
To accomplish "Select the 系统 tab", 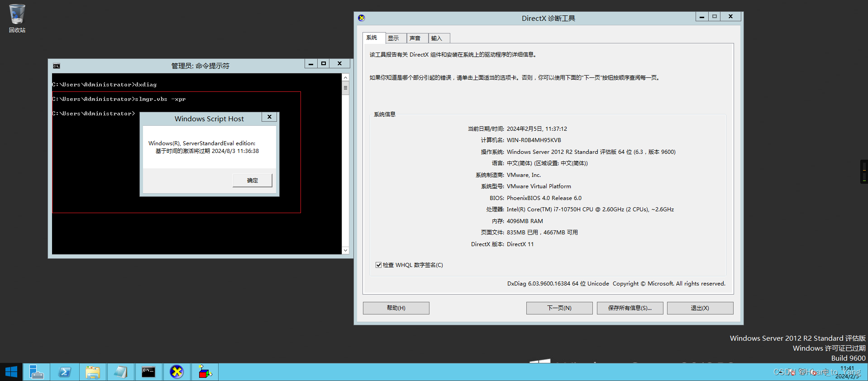I will [373, 38].
